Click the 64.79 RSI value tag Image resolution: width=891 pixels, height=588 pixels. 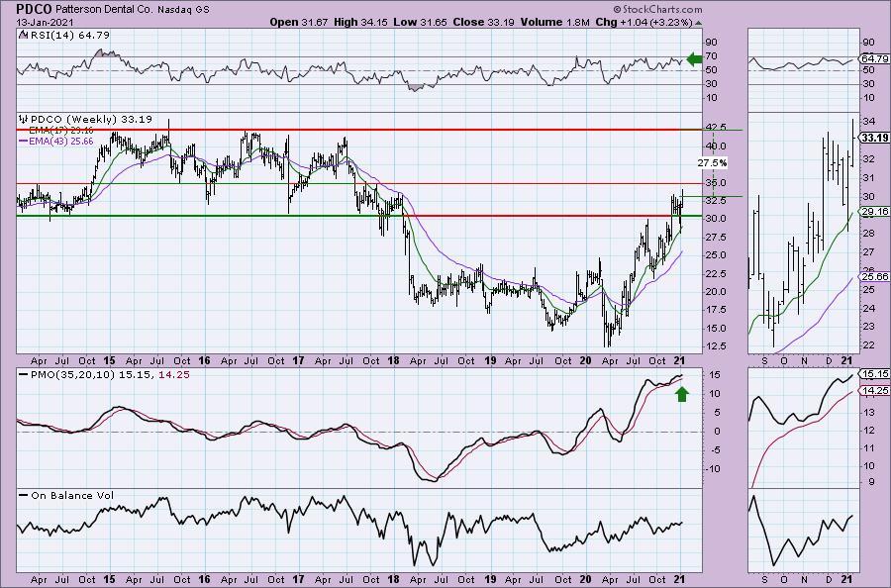tap(876, 58)
